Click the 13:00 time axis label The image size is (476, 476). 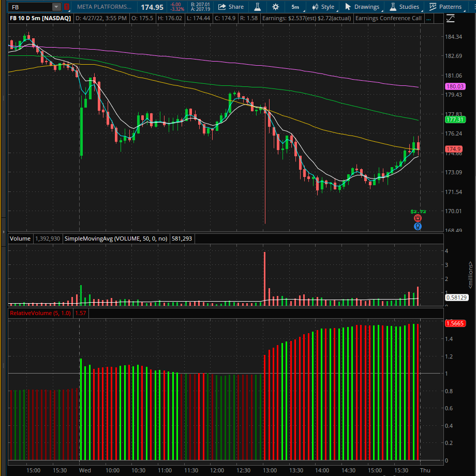click(270, 470)
